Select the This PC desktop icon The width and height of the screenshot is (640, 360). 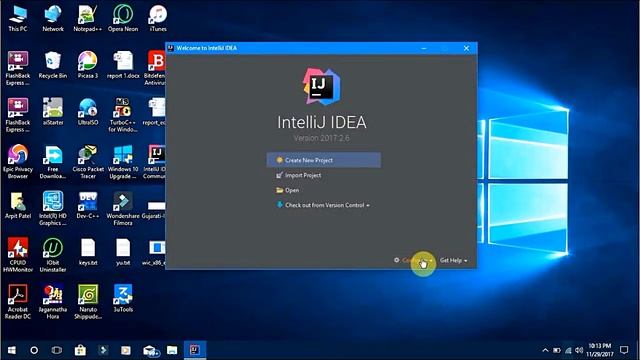point(18,18)
